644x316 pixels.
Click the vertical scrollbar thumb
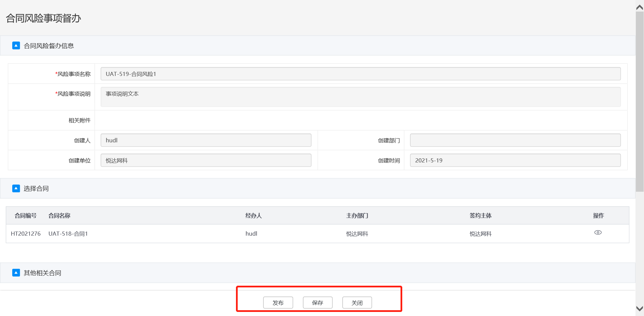point(640,102)
